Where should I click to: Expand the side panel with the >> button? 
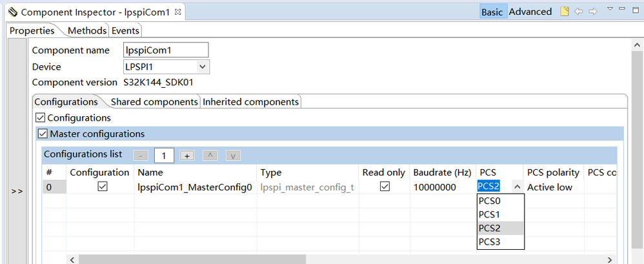pyautogui.click(x=17, y=192)
